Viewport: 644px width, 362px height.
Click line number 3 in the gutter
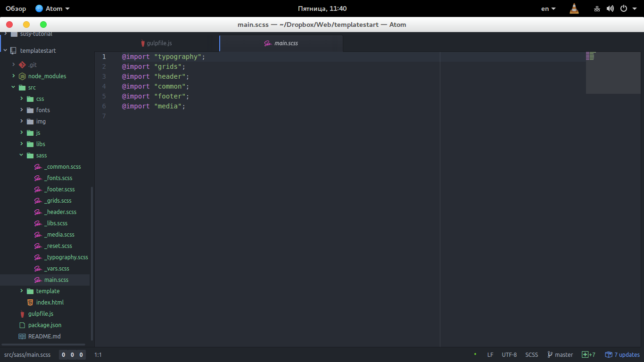tap(104, 76)
